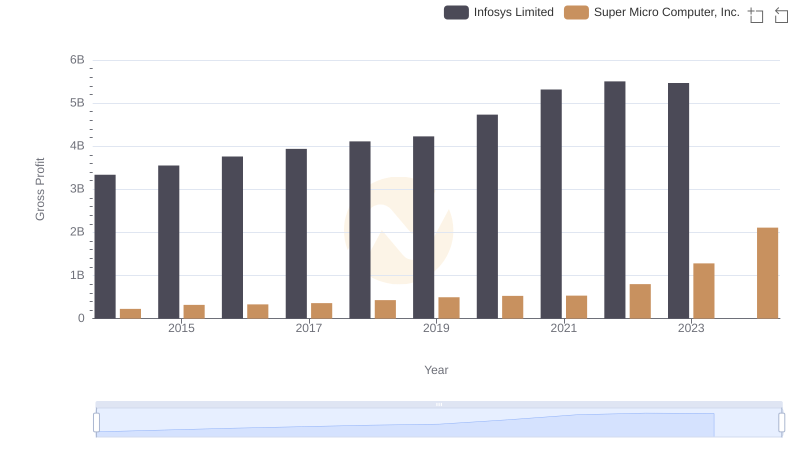Screen dimensions: 800x461
Task: Click the '2B' y-axis label
Action: [77, 232]
